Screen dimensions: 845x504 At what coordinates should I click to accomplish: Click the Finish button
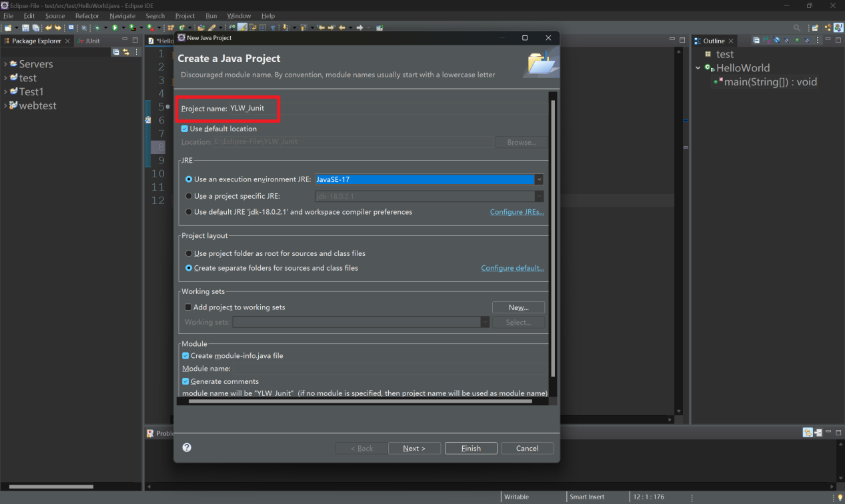coord(471,448)
